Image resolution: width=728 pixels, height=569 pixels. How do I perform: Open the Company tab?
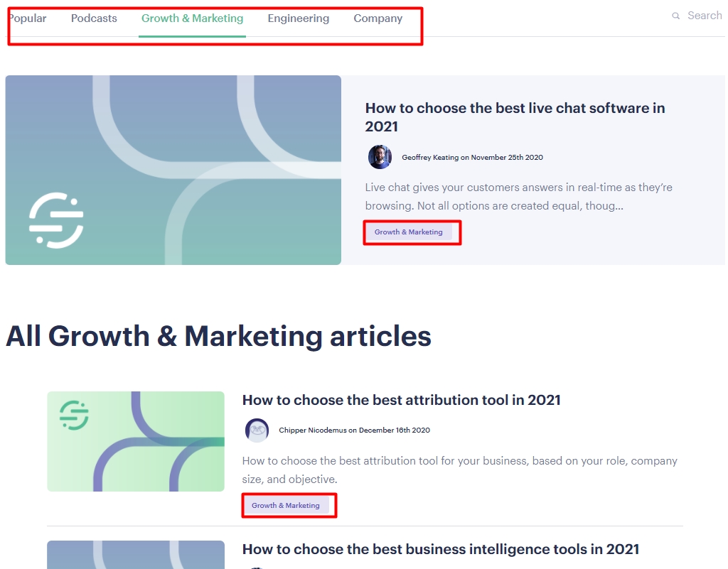(x=378, y=18)
